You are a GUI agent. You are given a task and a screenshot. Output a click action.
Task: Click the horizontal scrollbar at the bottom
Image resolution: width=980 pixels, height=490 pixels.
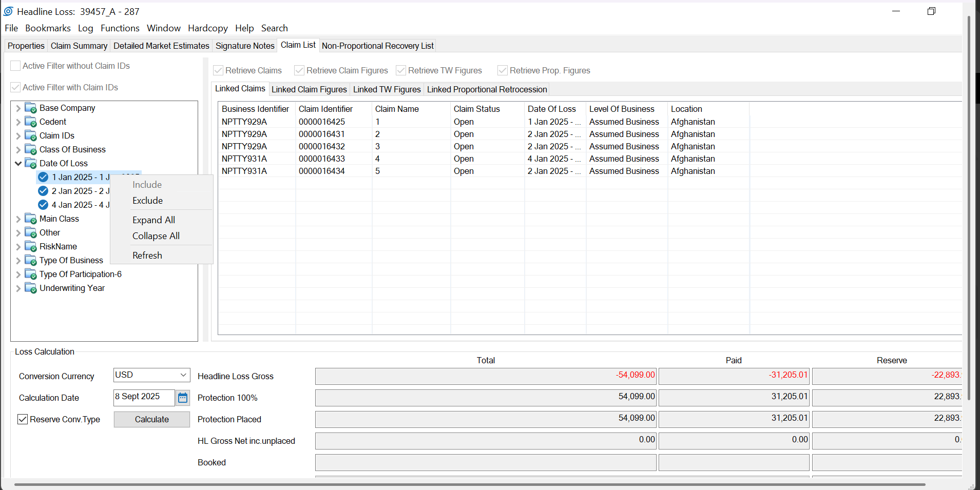click(470, 484)
